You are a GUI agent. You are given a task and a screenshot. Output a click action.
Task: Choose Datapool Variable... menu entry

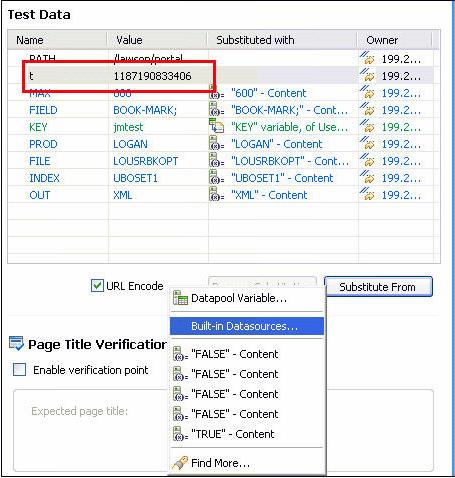click(247, 298)
